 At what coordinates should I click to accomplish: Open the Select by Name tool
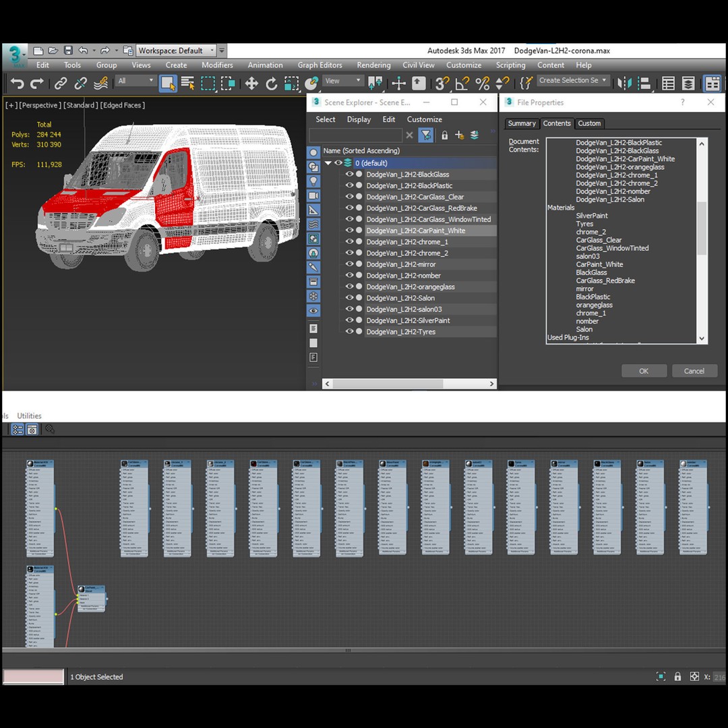pos(187,84)
